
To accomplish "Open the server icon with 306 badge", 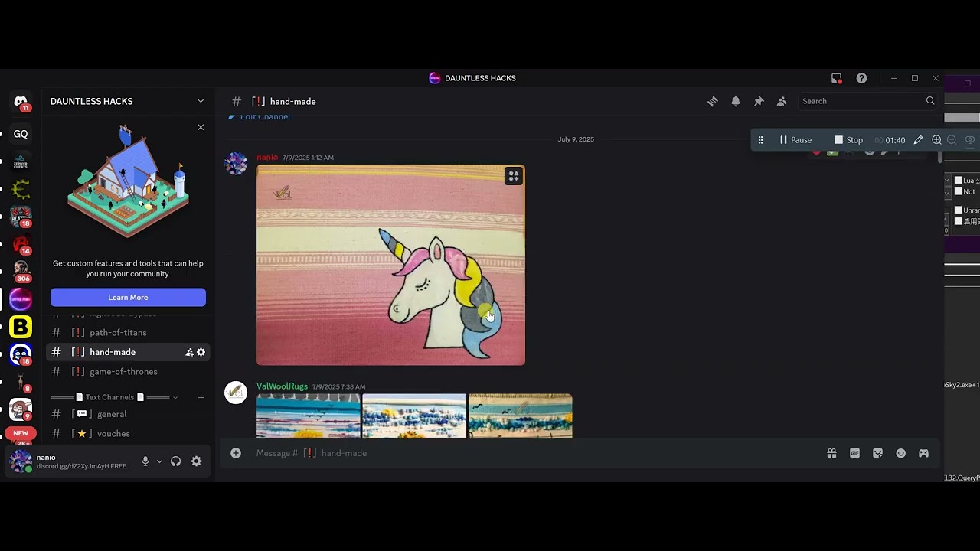I will point(21,271).
